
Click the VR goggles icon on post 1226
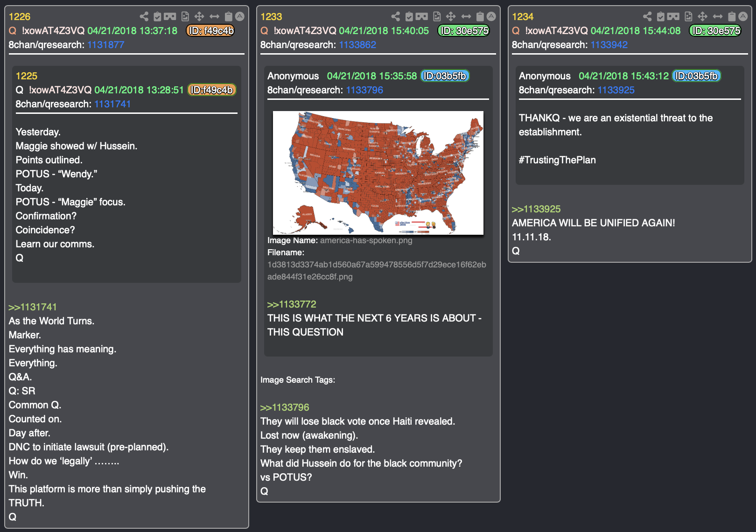point(170,17)
